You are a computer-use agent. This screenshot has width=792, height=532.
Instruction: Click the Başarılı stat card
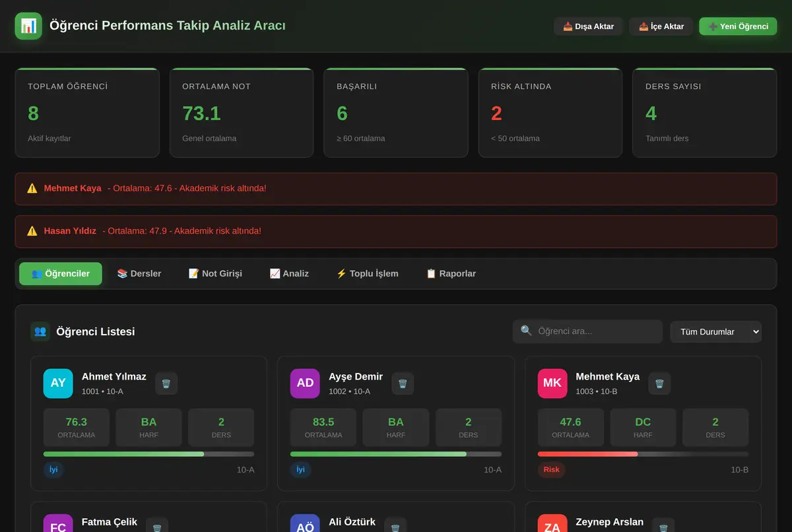[x=396, y=113]
